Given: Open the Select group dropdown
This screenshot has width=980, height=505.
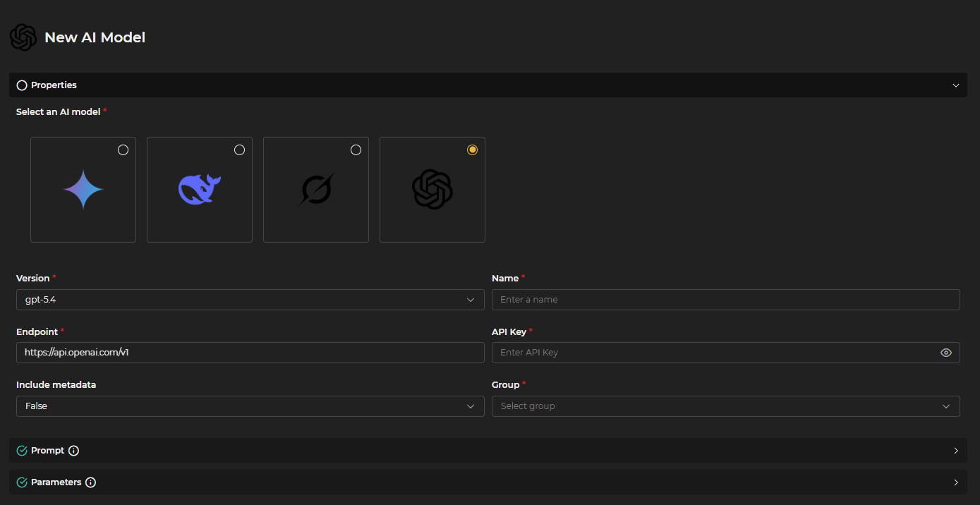Looking at the screenshot, I should point(726,406).
